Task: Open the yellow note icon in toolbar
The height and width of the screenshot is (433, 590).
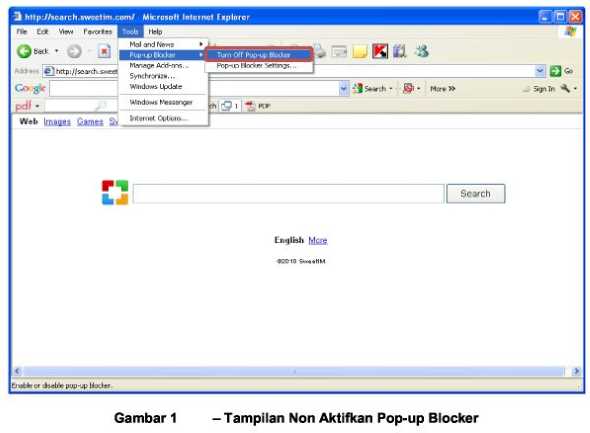Action: [360, 52]
